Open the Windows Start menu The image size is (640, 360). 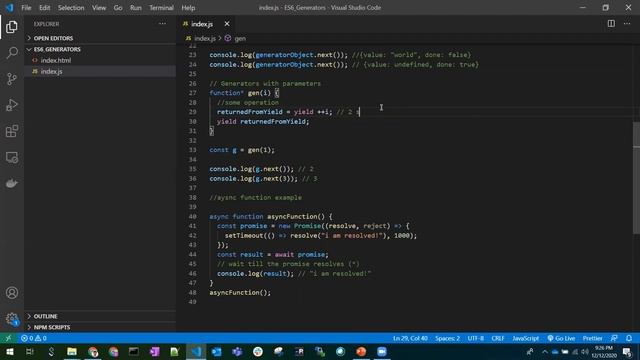[x=9, y=351]
